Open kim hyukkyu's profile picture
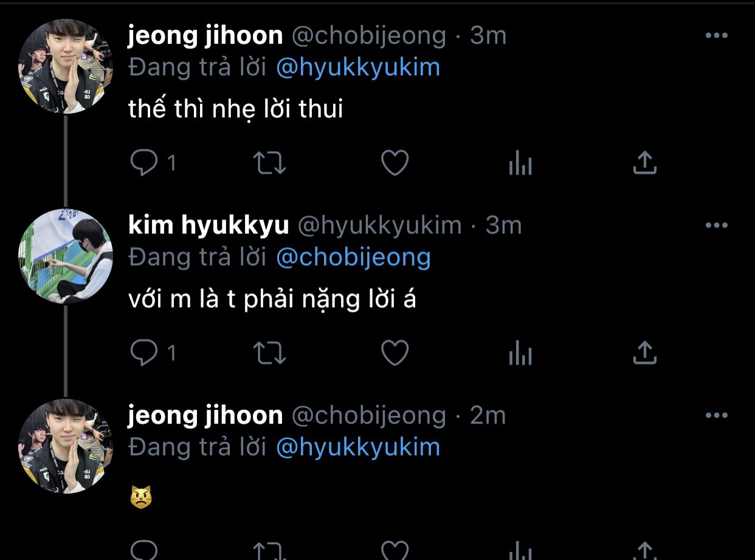Screen dimensions: 755x560 pos(66,256)
